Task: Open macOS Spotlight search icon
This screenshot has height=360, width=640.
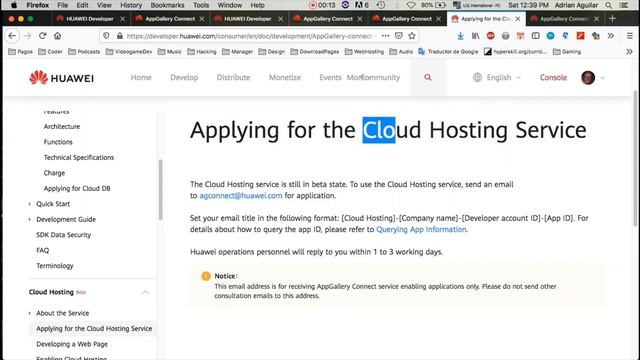Action: pos(609,5)
